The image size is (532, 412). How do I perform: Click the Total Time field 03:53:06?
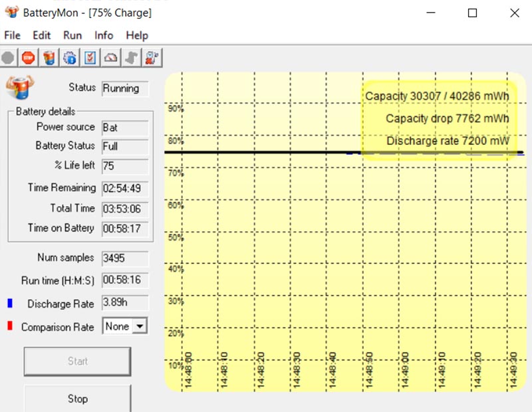click(x=125, y=209)
